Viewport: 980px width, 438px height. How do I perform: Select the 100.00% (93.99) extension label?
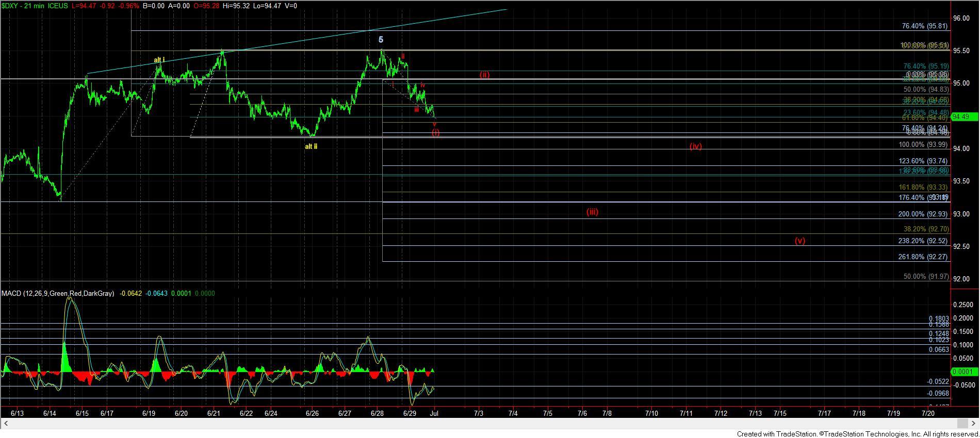pos(923,145)
